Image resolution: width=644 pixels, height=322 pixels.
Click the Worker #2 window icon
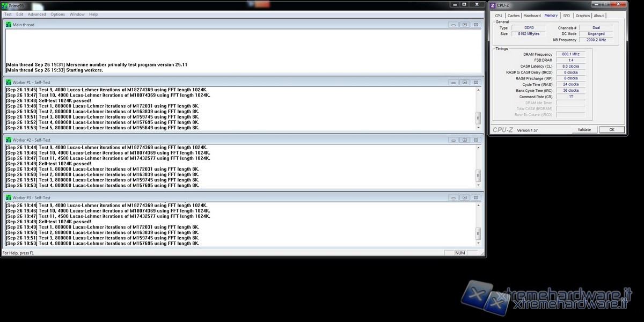click(9, 140)
